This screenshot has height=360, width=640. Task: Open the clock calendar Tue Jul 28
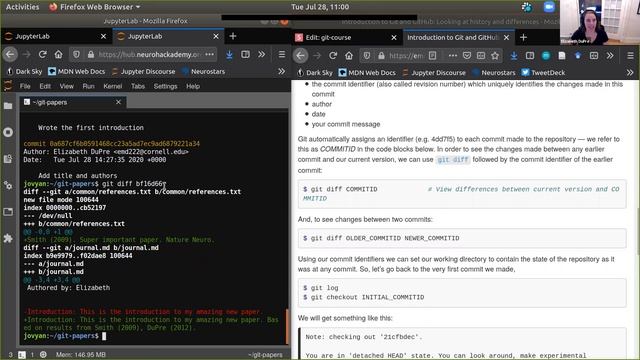click(x=320, y=7)
